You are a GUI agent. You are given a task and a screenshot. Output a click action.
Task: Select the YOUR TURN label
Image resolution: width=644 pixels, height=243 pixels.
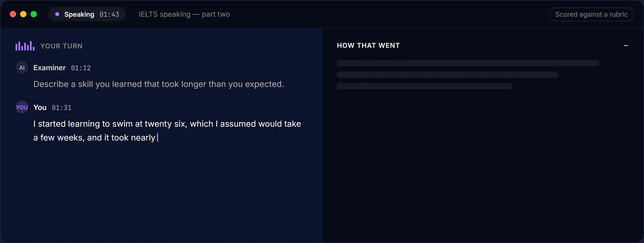tap(62, 46)
